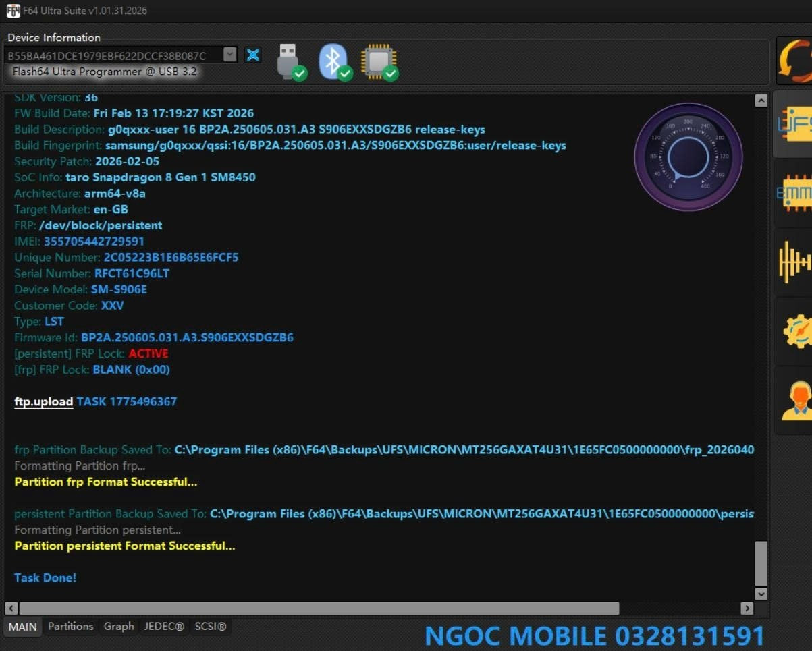Switch to the JEDEC® tab

164,627
